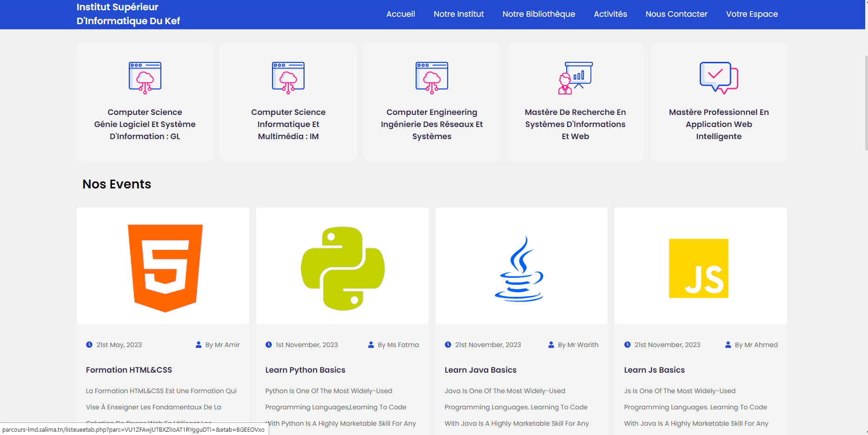Click the user icon beside By Mr Ahmed
Viewport: 868px width, 435px height.
pyautogui.click(x=728, y=345)
